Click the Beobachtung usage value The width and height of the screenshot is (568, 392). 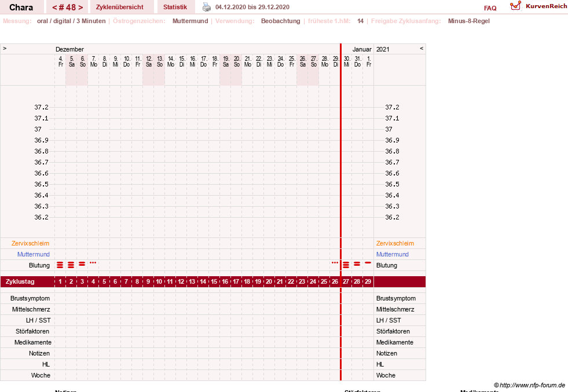280,21
